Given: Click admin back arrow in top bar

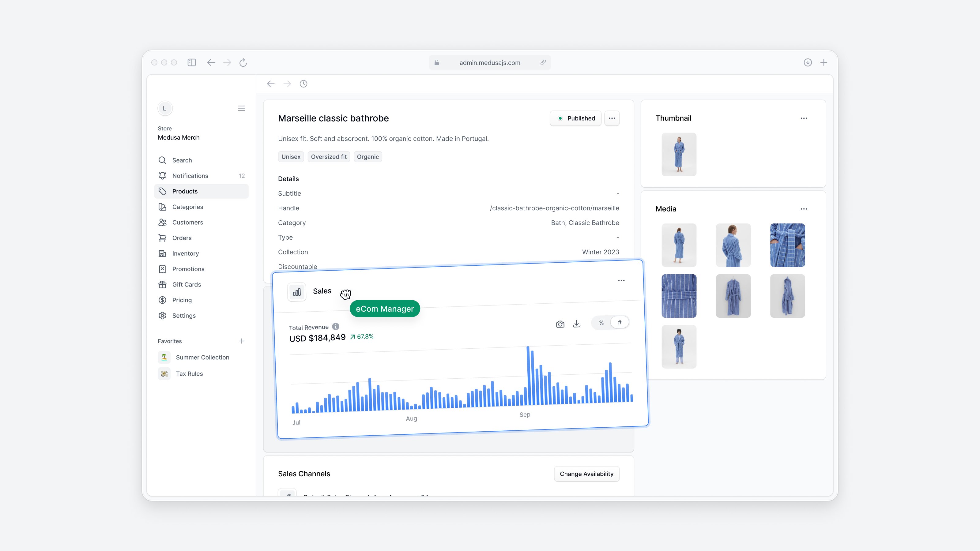Looking at the screenshot, I should pos(271,84).
